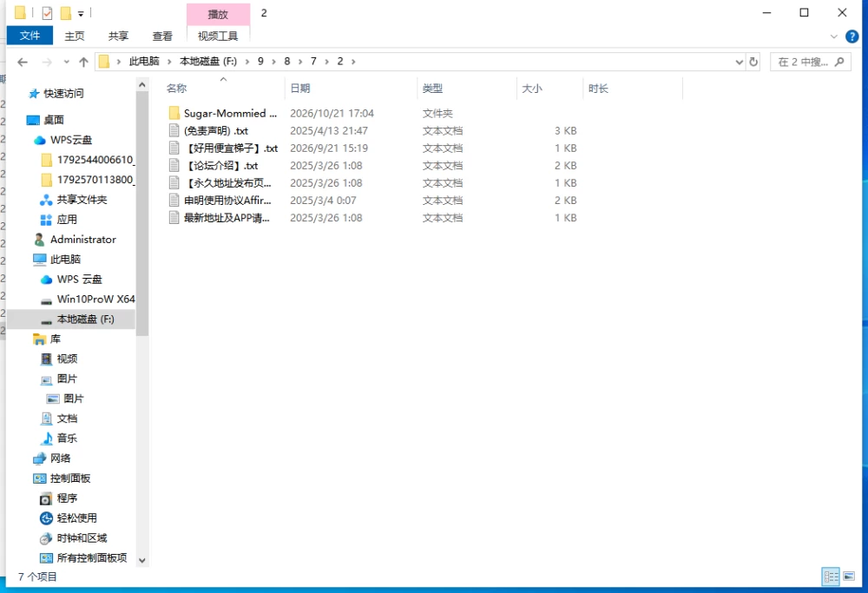Viewport: 868px width, 593px height.
Task: Sort files by the 时长 column
Action: pyautogui.click(x=598, y=88)
